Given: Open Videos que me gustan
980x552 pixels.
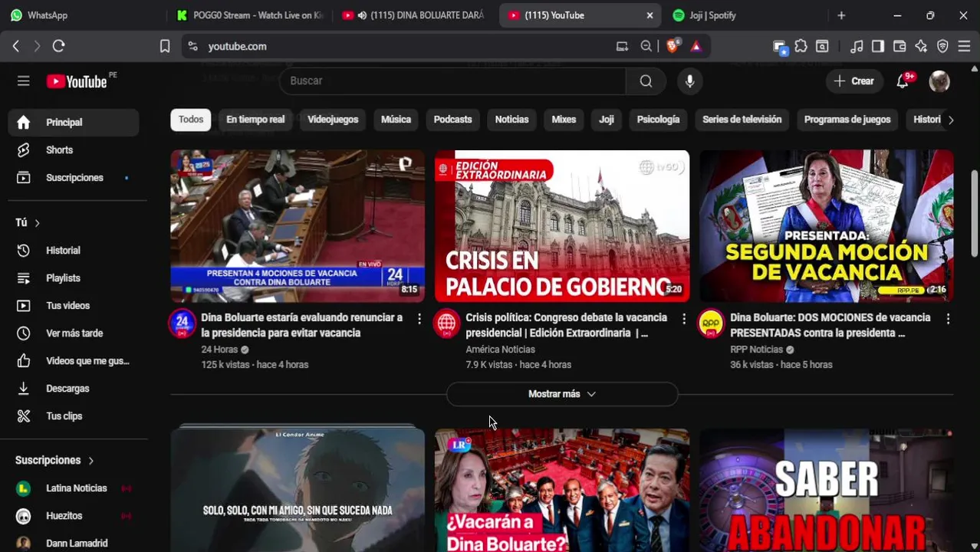Looking at the screenshot, I should (x=74, y=361).
